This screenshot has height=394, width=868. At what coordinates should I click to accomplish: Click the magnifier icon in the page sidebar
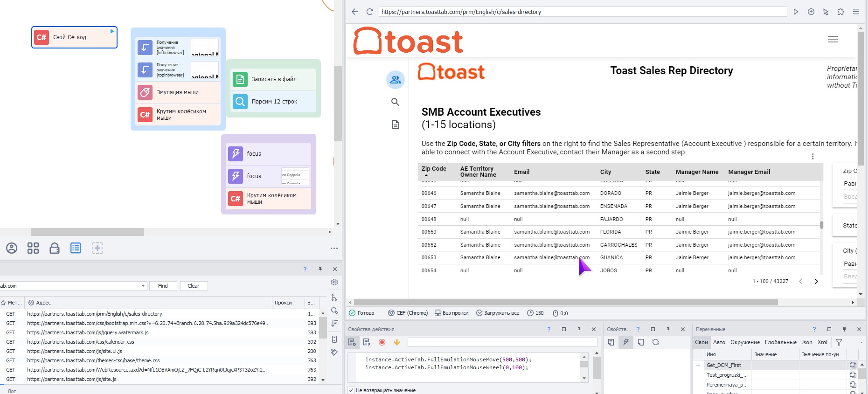click(x=395, y=102)
